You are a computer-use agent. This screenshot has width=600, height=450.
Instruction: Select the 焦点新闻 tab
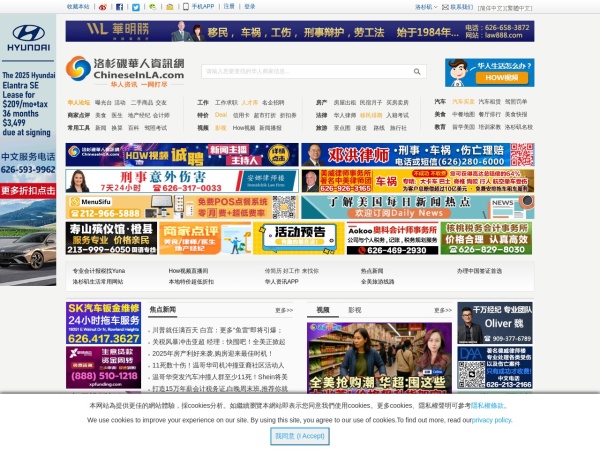(163, 310)
